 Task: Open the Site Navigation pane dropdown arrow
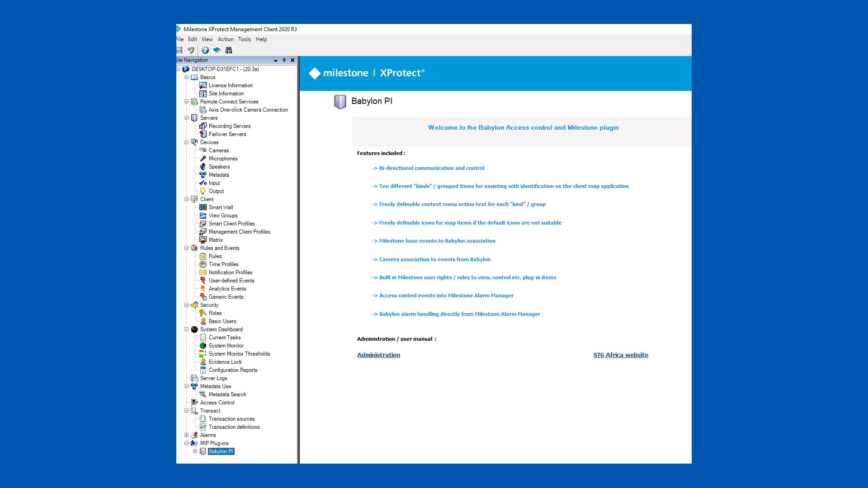click(275, 61)
